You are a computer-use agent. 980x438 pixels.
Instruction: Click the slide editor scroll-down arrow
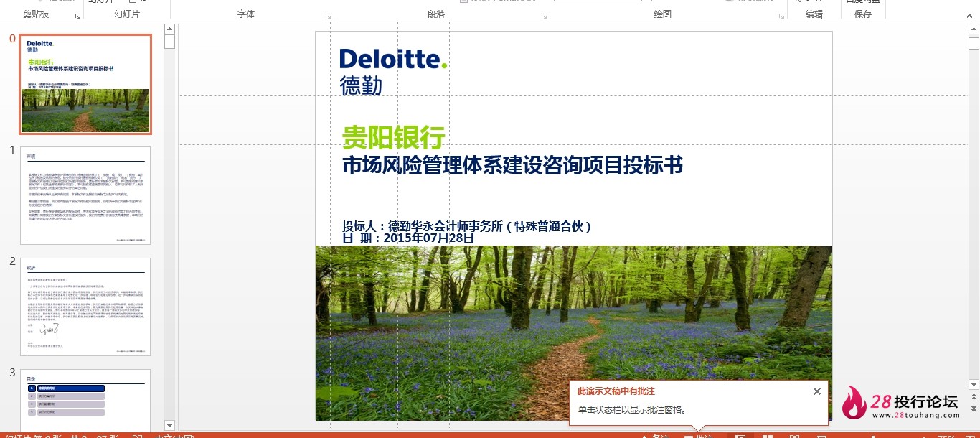tap(974, 384)
